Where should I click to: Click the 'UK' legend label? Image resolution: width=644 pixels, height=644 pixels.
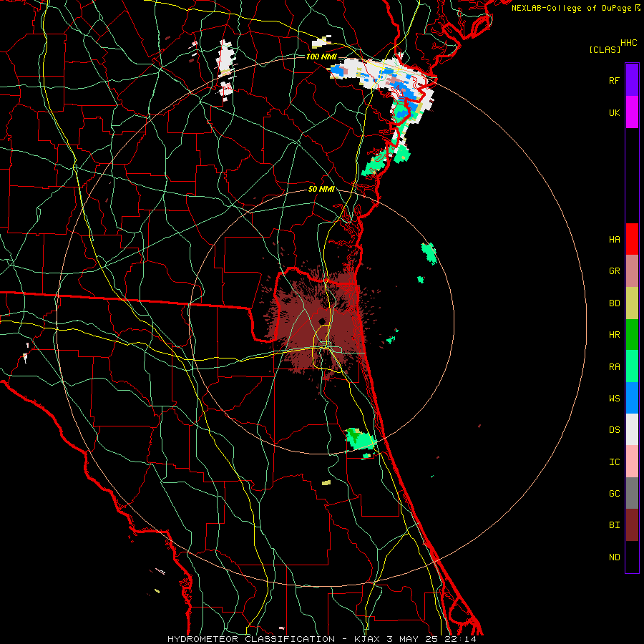614,112
